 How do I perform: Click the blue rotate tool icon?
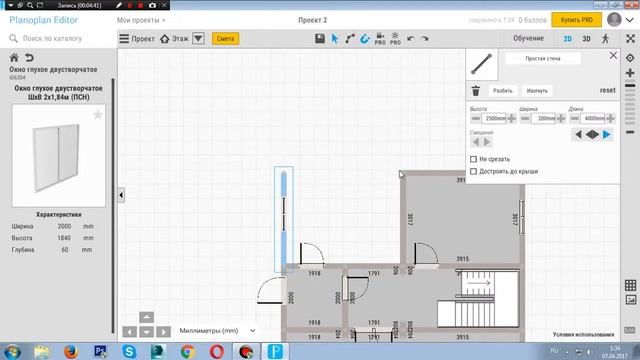pyautogui.click(x=364, y=38)
